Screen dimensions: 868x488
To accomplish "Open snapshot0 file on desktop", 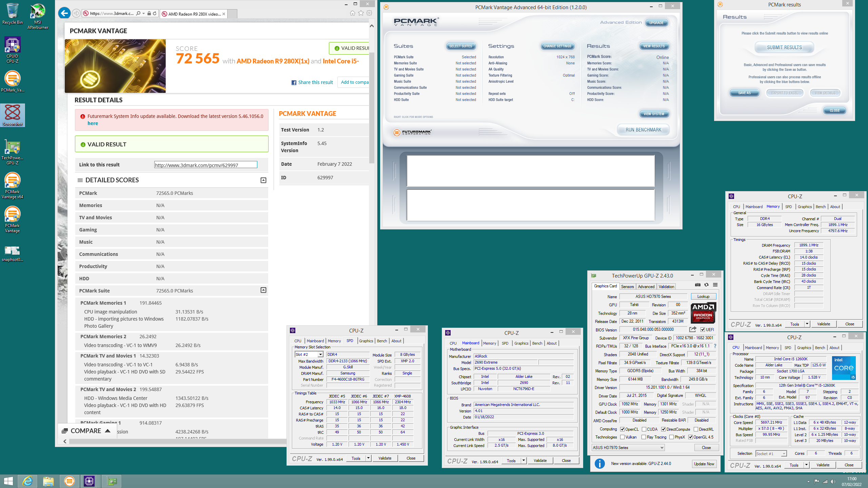I will pos(13,253).
